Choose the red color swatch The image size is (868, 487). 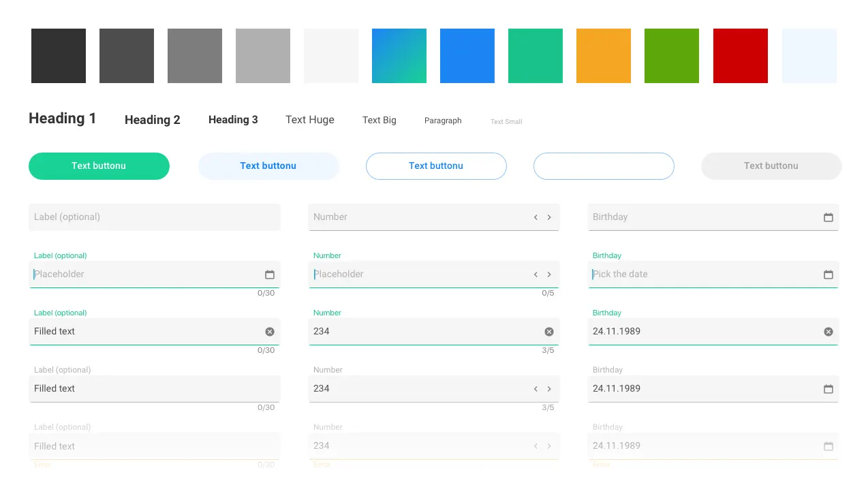(x=741, y=56)
